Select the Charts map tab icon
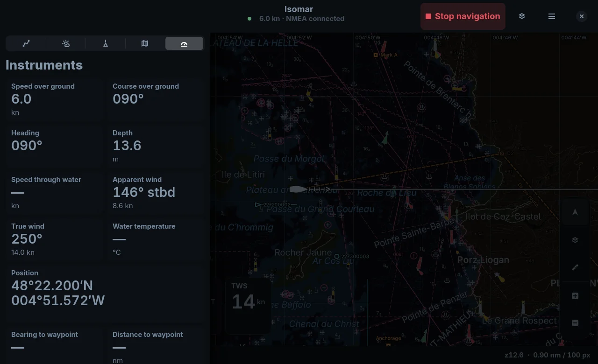The width and height of the screenshot is (598, 364). (x=145, y=43)
